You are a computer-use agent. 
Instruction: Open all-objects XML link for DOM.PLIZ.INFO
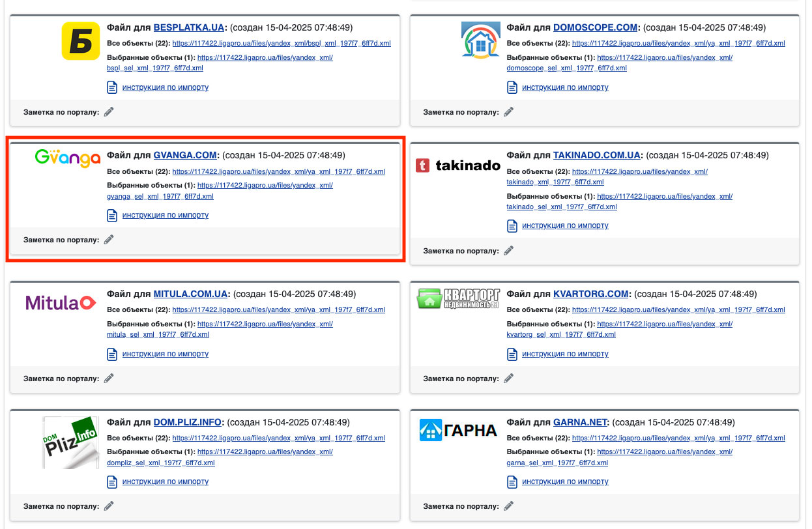pos(279,438)
